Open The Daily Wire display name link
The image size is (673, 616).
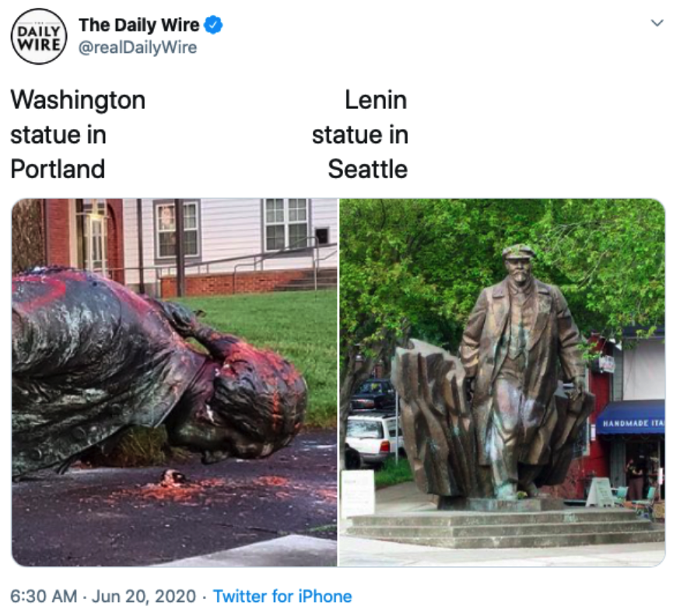[139, 25]
